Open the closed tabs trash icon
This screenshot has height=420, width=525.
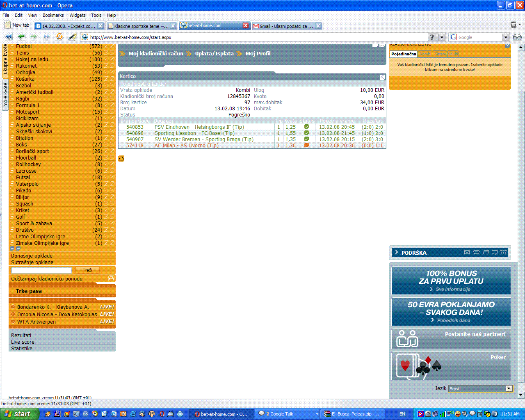(513, 25)
